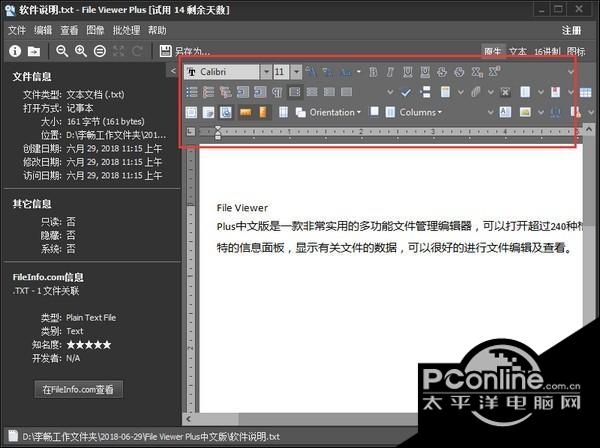Click the fit to screen icon
Viewport: 600px width, 448px height.
119,51
